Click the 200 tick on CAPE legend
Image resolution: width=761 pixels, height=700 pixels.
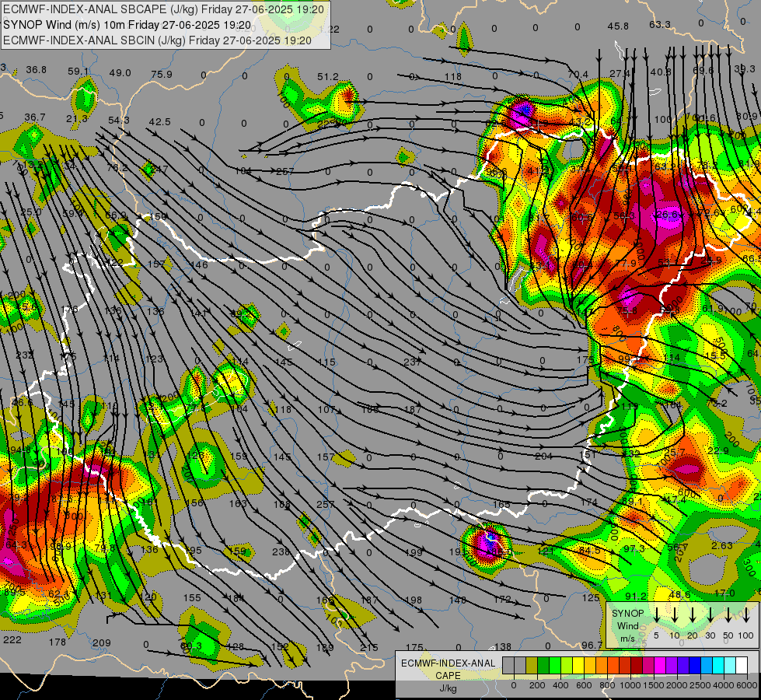[x=537, y=685]
